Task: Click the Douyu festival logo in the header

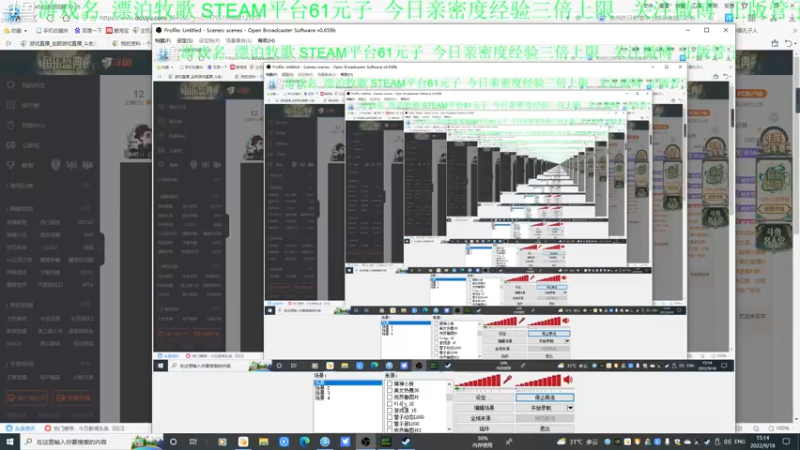Action: click(x=67, y=63)
